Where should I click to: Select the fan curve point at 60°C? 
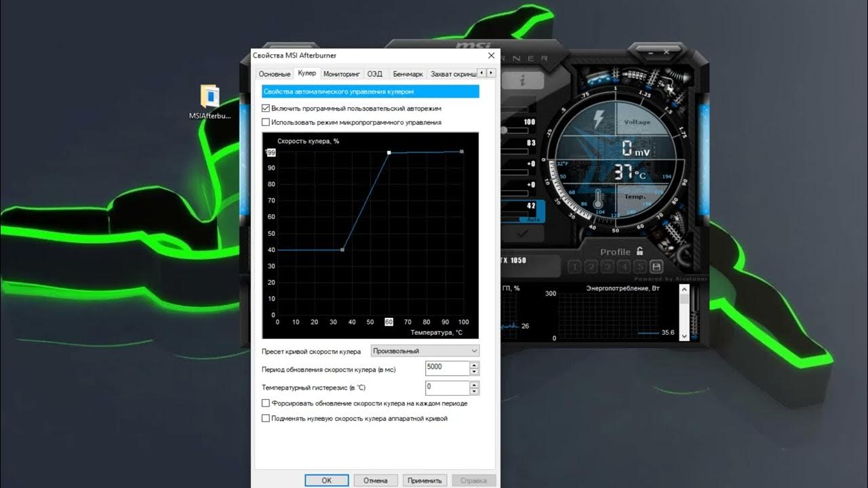coord(389,153)
